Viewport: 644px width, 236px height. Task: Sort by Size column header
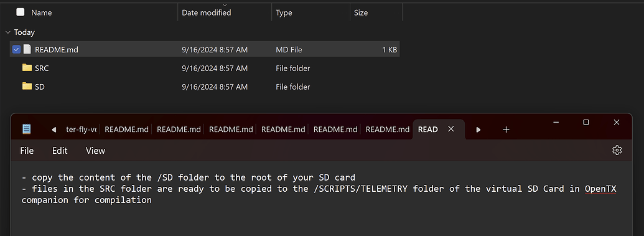click(x=376, y=12)
